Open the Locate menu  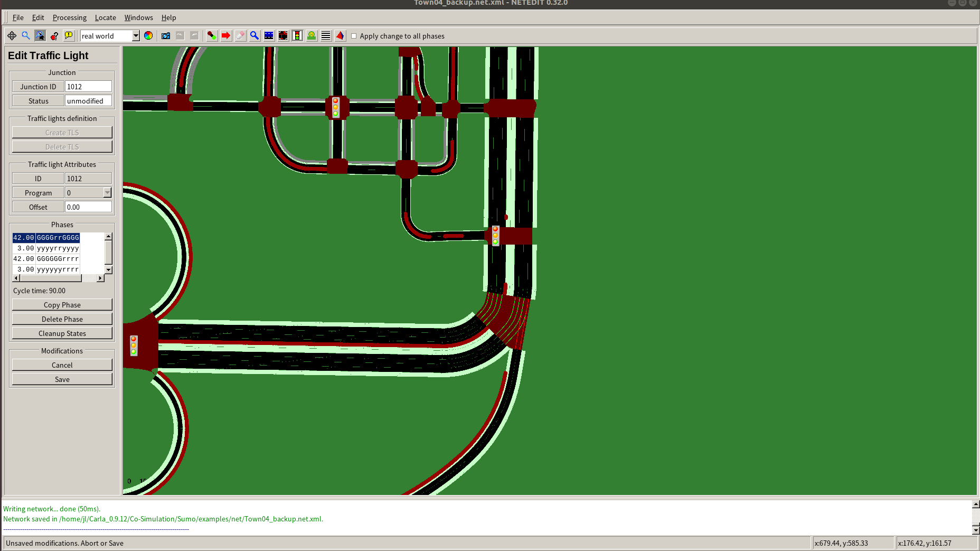106,17
